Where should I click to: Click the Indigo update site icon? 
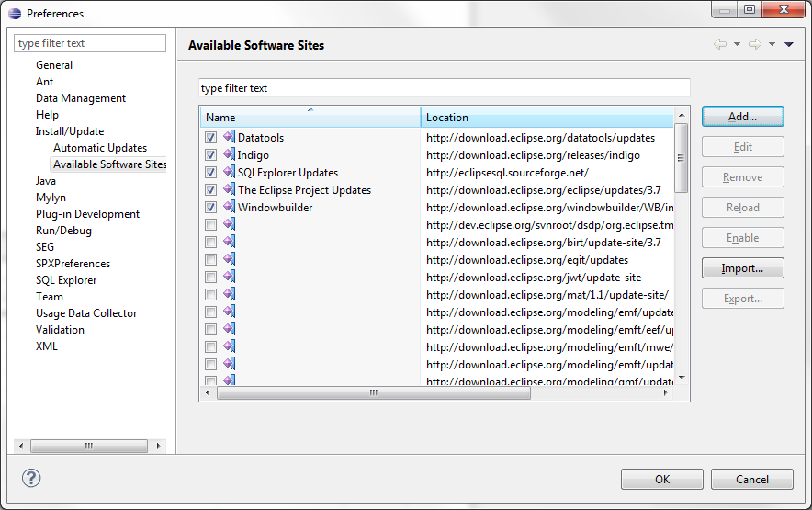(x=229, y=155)
